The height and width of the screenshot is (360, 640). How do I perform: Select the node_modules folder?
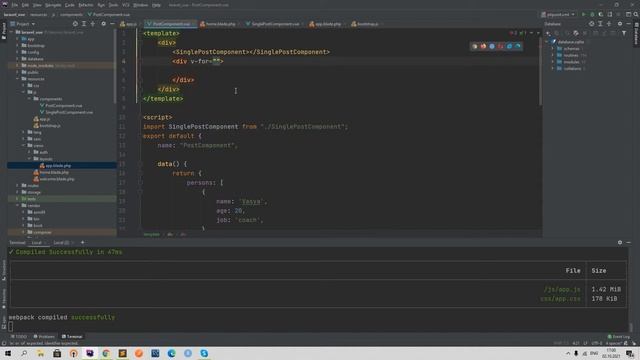click(61, 65)
